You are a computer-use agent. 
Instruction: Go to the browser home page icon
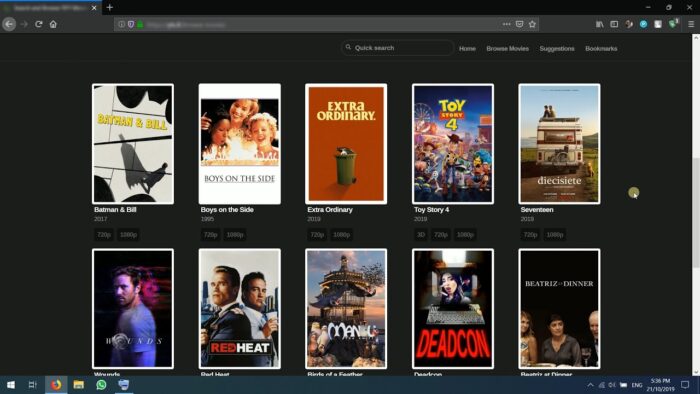pyautogui.click(x=53, y=24)
